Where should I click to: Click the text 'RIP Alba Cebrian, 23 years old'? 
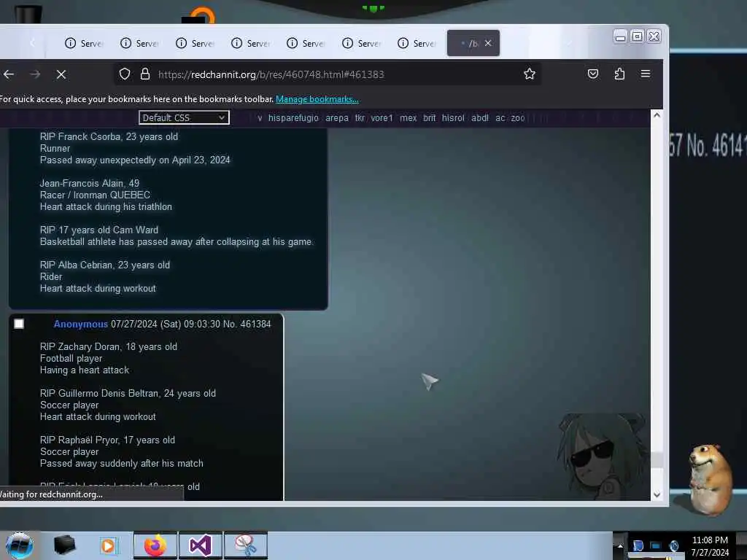pos(105,265)
